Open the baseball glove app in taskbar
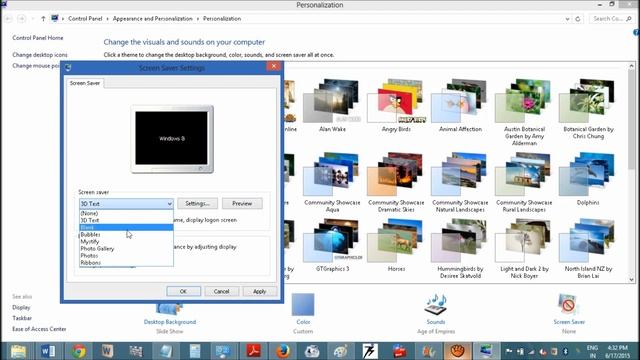Screen dimensions: 640x360 coord(458,351)
